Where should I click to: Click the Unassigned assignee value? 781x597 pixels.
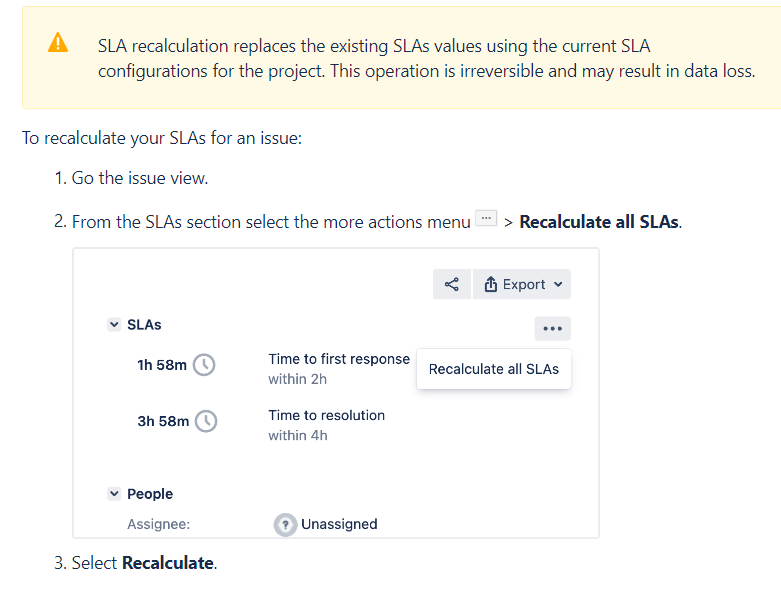coord(339,524)
